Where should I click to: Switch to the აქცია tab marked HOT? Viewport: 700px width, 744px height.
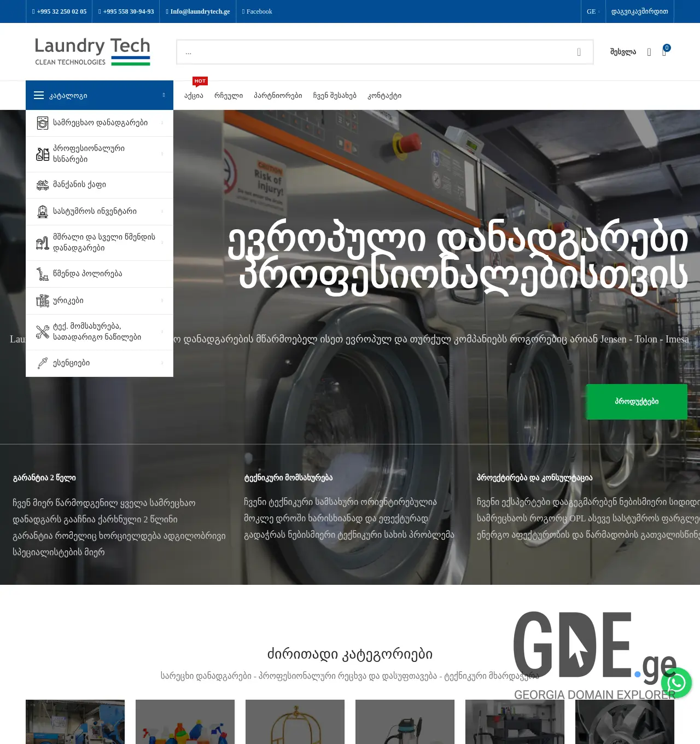[x=193, y=95]
